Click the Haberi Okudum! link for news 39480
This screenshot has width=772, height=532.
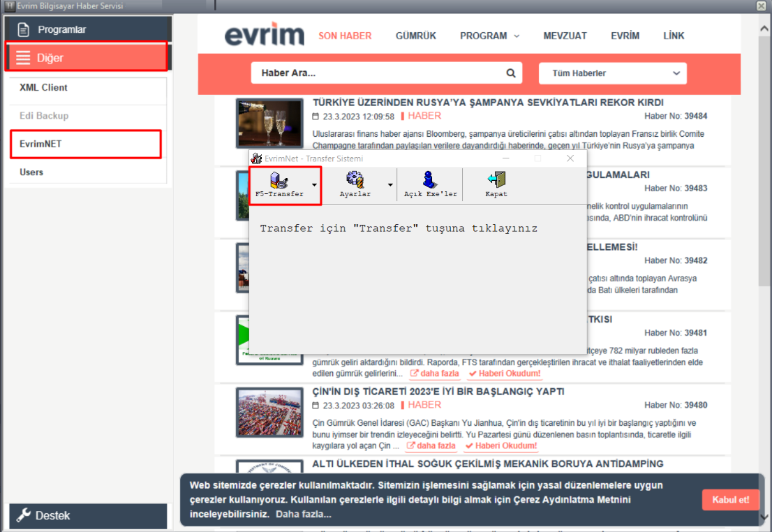click(x=501, y=445)
